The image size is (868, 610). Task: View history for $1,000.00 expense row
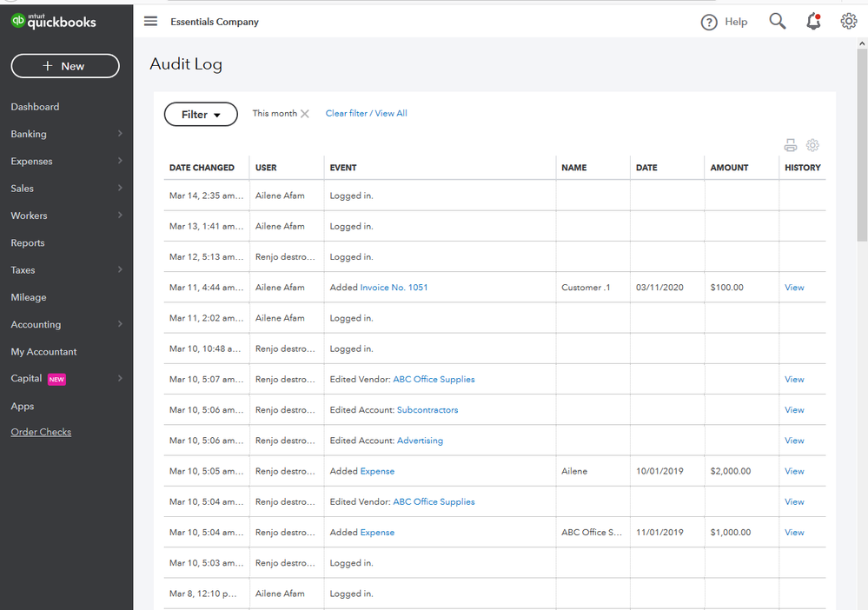(x=794, y=533)
